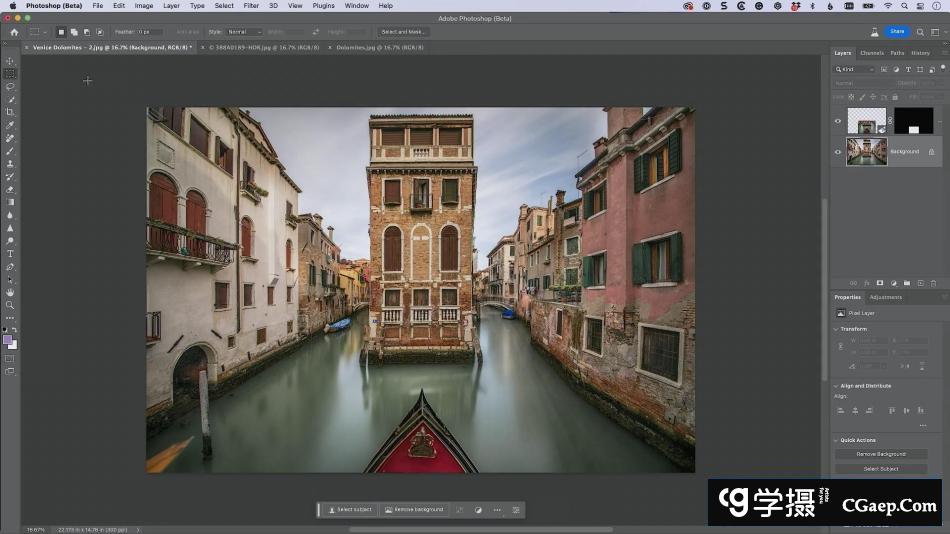
Task: Select the Lasso tool
Action: (x=10, y=87)
